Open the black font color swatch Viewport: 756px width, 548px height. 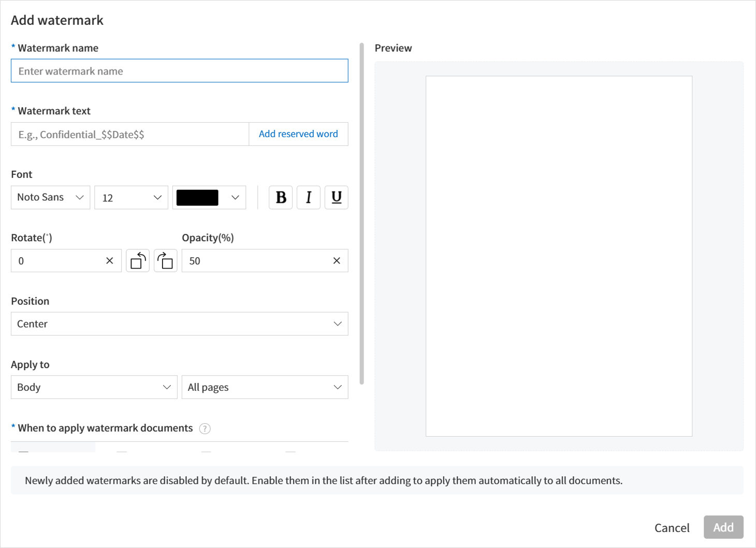click(x=209, y=198)
